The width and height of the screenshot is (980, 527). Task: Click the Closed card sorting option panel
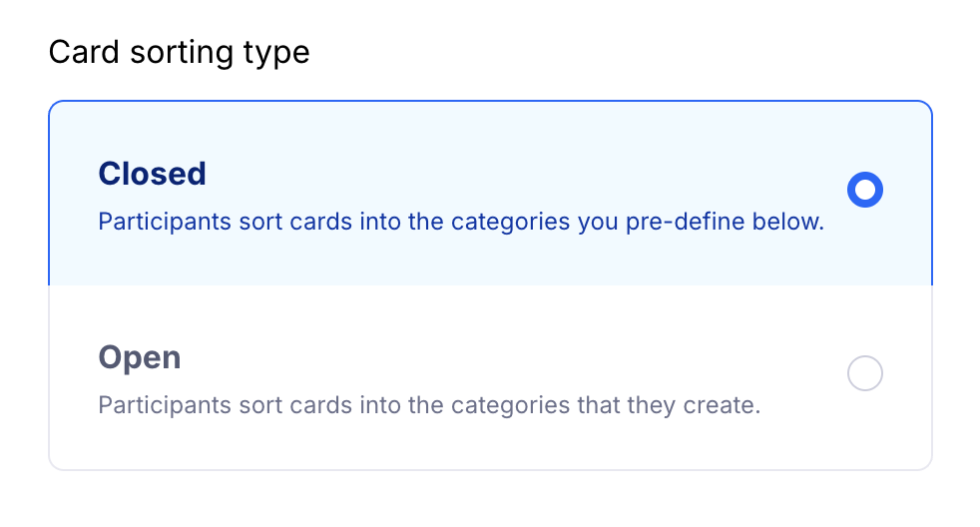[489, 194]
